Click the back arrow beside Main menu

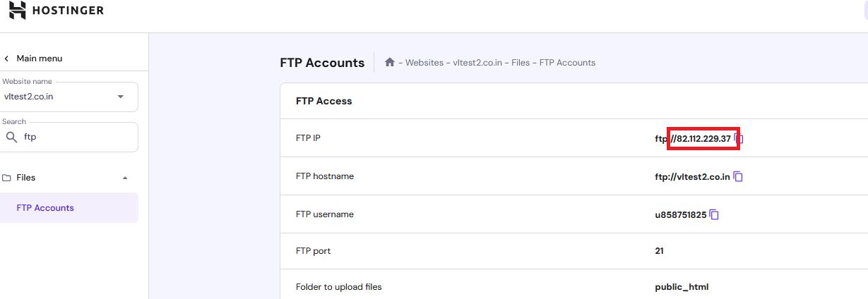click(x=7, y=59)
